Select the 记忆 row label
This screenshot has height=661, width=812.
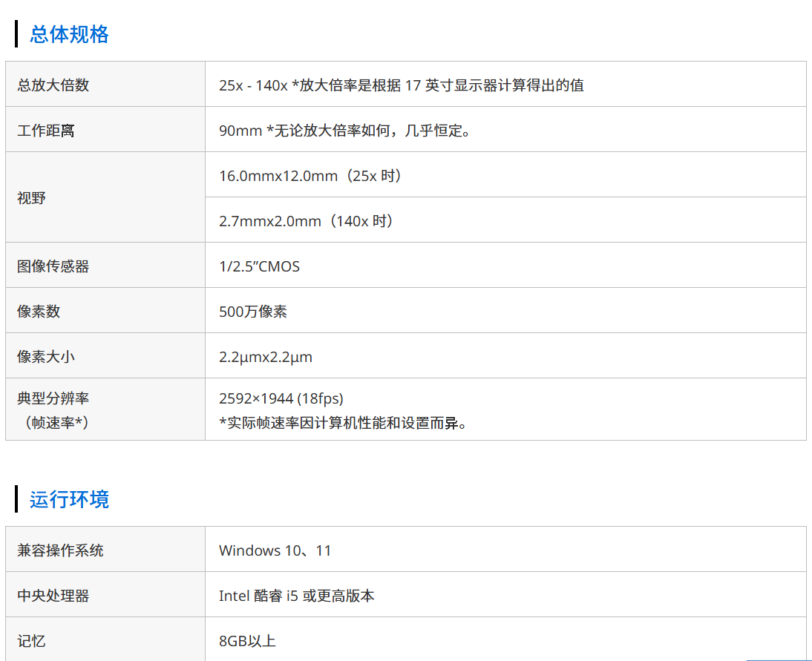31,641
